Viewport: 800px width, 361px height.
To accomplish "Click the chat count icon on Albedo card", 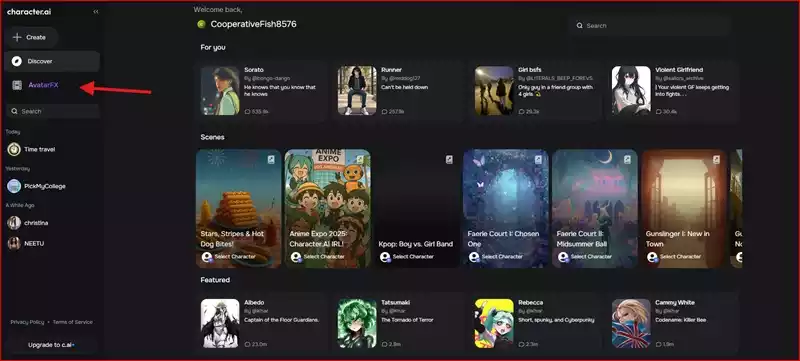I will tap(247, 344).
